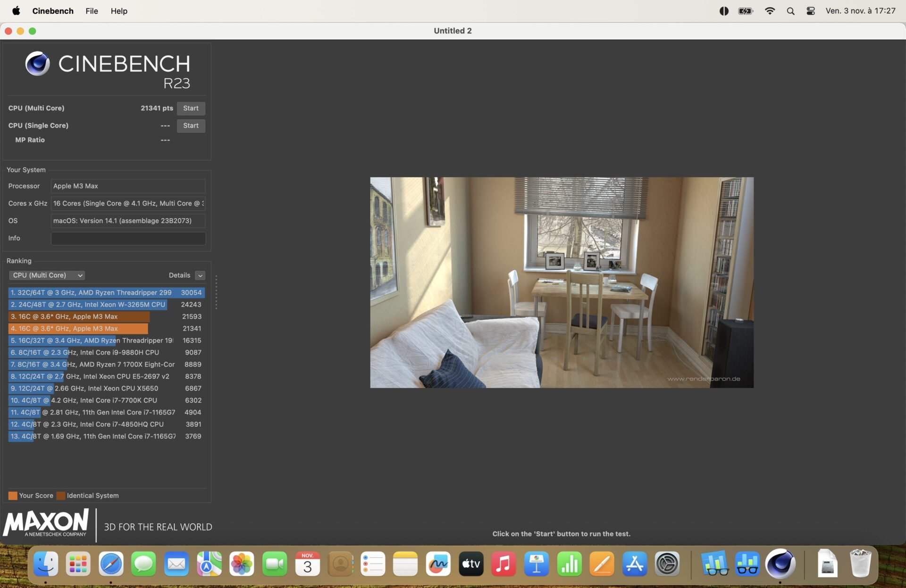Click the Wi-Fi status icon
The width and height of the screenshot is (906, 588).
(x=770, y=11)
